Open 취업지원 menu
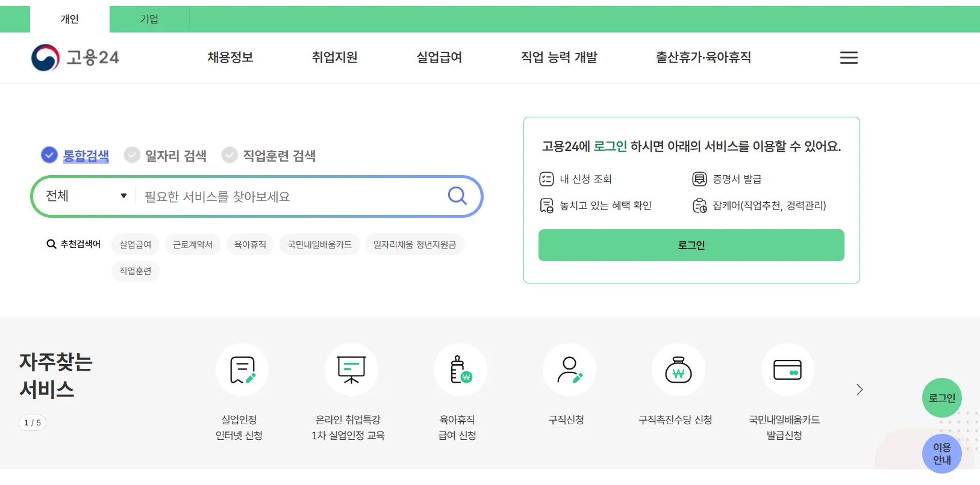980x485 pixels. [x=334, y=57]
